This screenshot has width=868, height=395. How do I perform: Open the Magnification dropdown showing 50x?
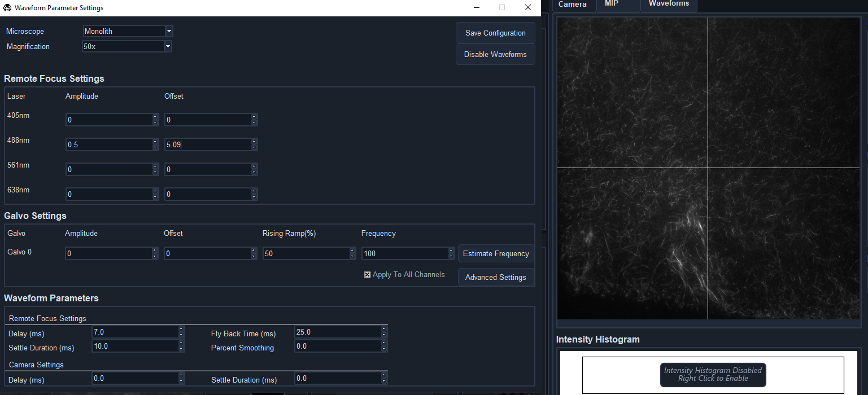tap(168, 46)
